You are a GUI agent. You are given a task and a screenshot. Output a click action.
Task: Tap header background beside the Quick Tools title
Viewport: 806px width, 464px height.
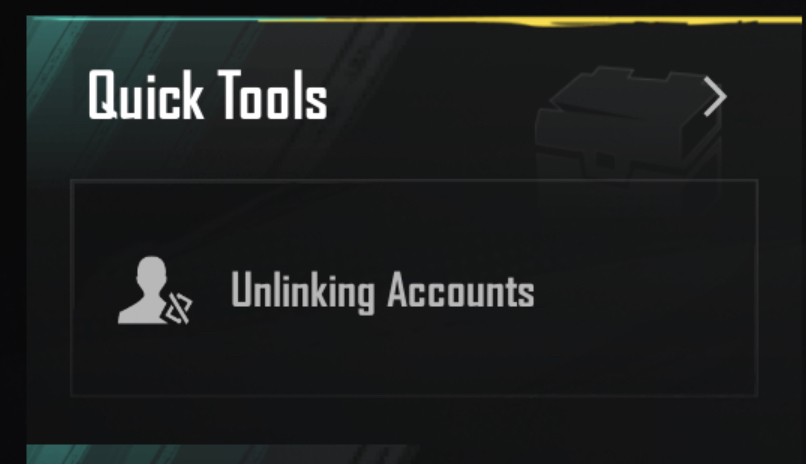(x=437, y=97)
